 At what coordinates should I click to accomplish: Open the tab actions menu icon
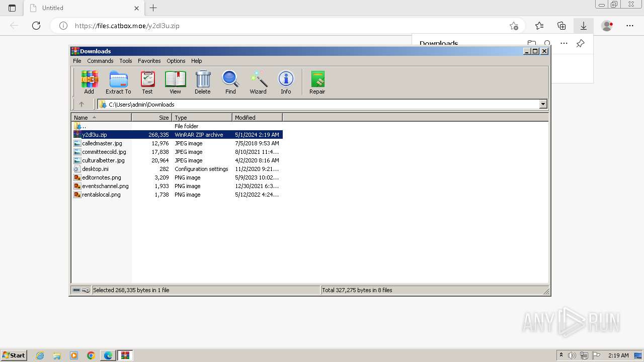coord(12,8)
